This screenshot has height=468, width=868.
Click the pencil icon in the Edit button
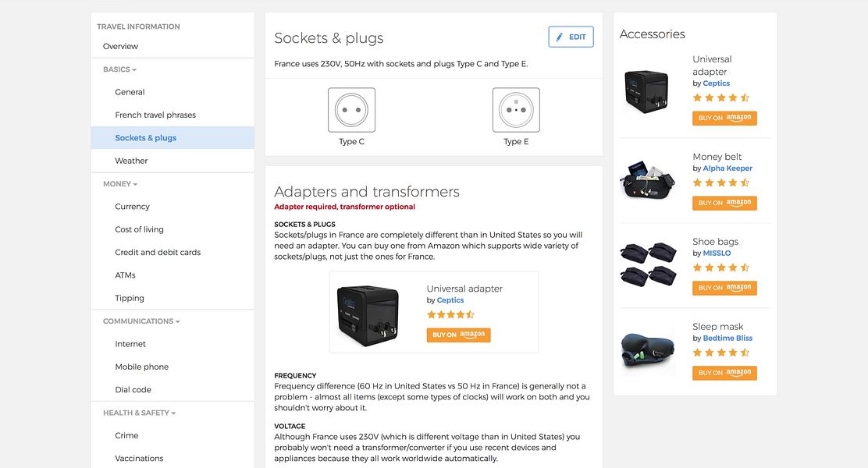559,37
